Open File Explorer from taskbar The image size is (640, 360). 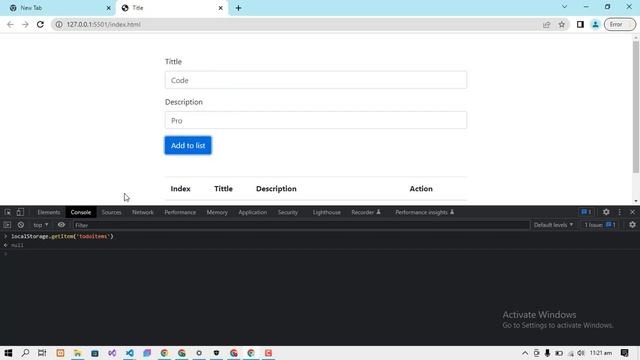tap(78, 353)
